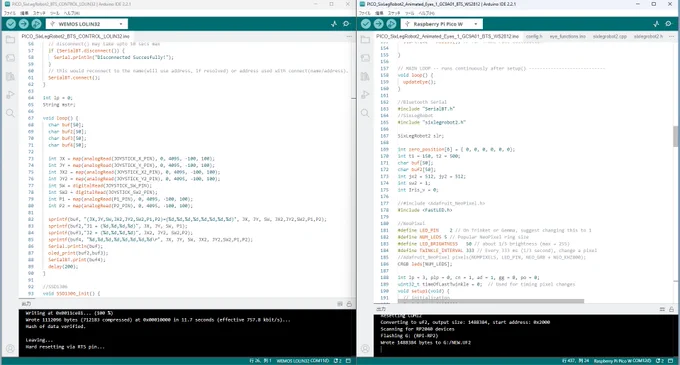Viewport: 680px width, 365px height.
Task: Click Upload arrow button in the Pico W window
Action: point(379,24)
